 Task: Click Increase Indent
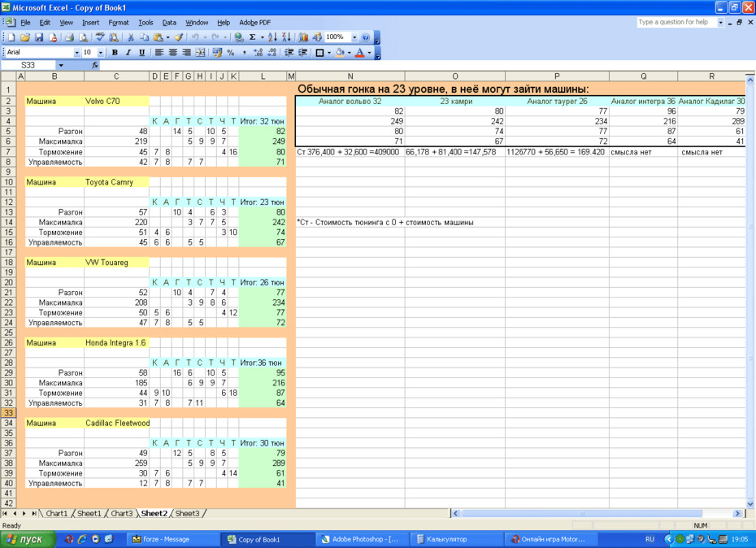[302, 53]
